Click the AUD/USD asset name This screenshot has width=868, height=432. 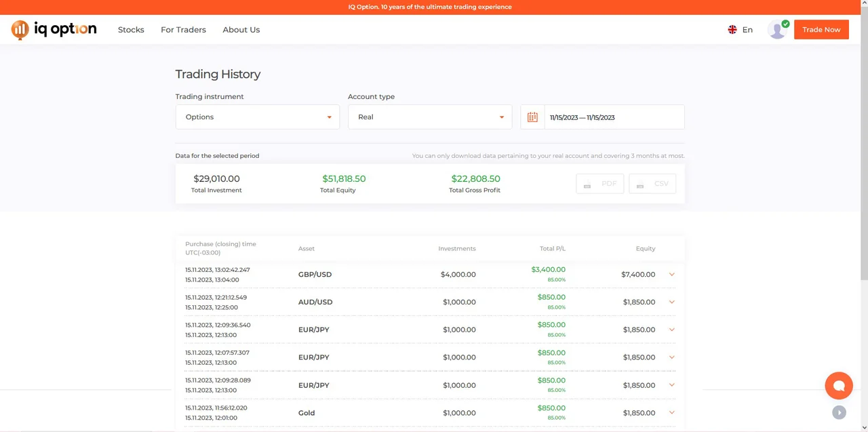tap(315, 302)
